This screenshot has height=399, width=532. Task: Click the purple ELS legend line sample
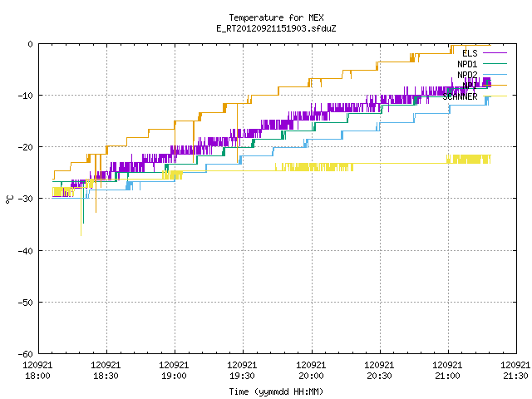[x=495, y=53]
